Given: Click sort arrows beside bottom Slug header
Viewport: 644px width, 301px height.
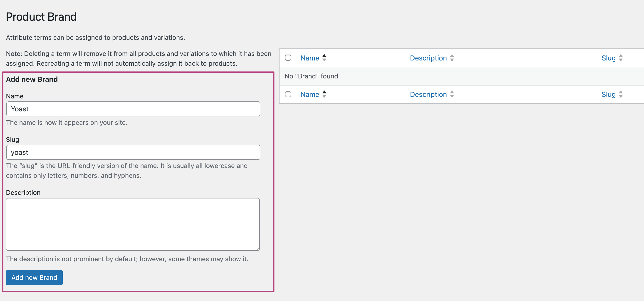Looking at the screenshot, I should pos(621,94).
